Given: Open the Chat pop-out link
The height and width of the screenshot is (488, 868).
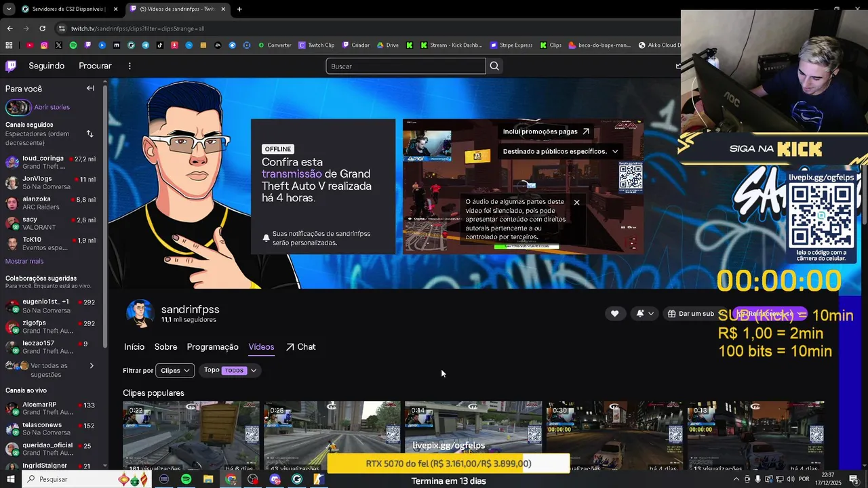Looking at the screenshot, I should tap(300, 346).
